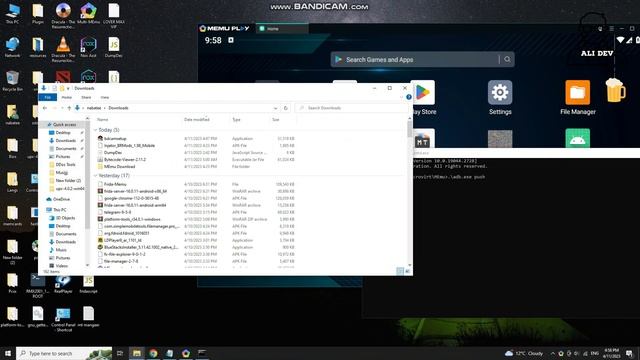Screen dimensions: 640x360
Task: Open Explorer help question mark icon
Action: click(409, 97)
